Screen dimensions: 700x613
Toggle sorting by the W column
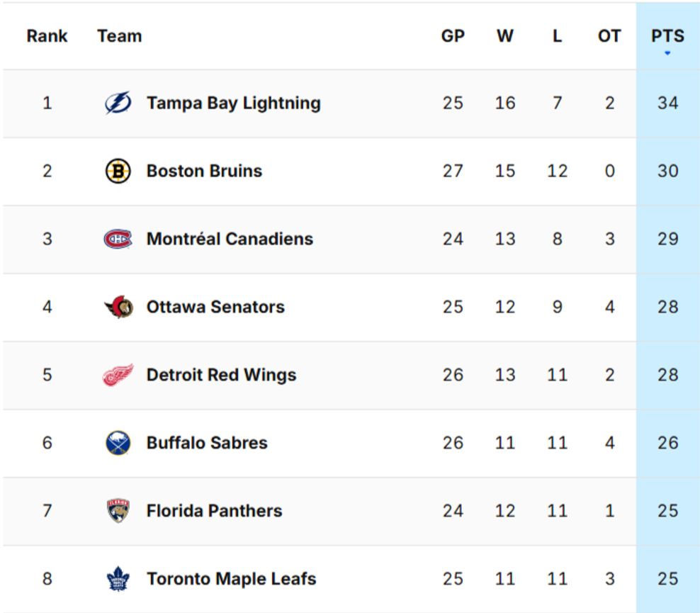(x=505, y=35)
